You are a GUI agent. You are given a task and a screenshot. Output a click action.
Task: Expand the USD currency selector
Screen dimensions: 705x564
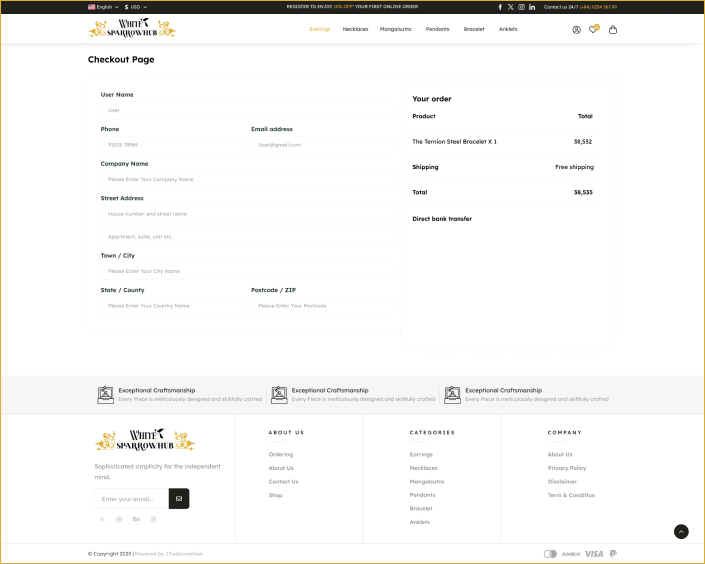pos(136,7)
